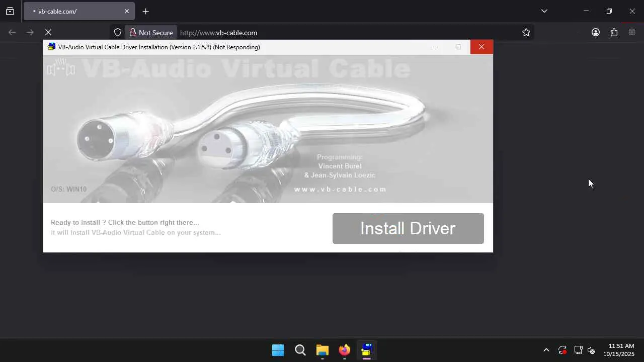Open Firefox recent browsing view

pyautogui.click(x=10, y=11)
